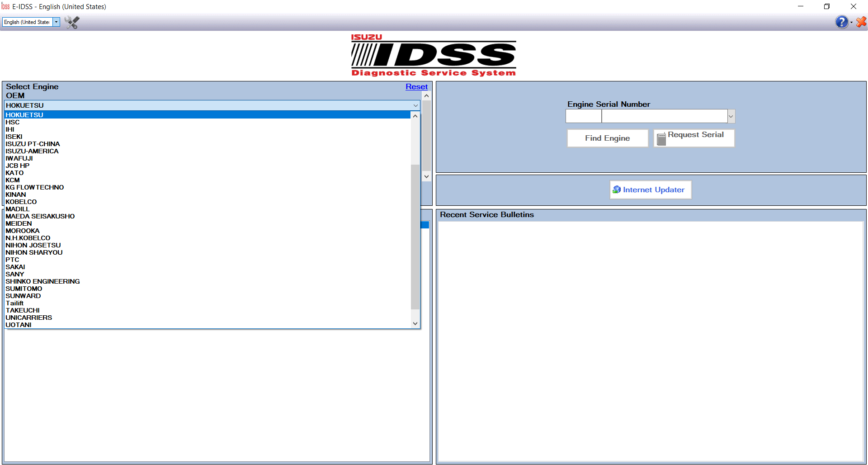The height and width of the screenshot is (465, 868).
Task: Select ISEKI from the OEM list
Action: 208,137
